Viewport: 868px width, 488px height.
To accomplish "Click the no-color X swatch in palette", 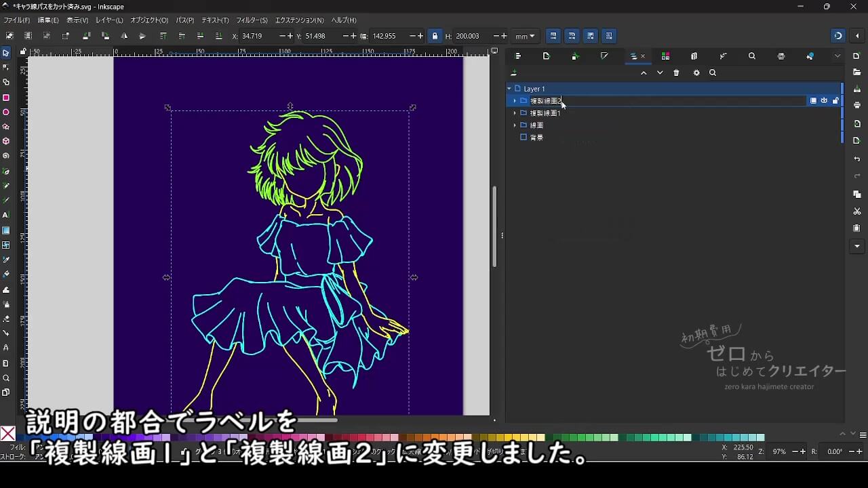I will coord(7,434).
